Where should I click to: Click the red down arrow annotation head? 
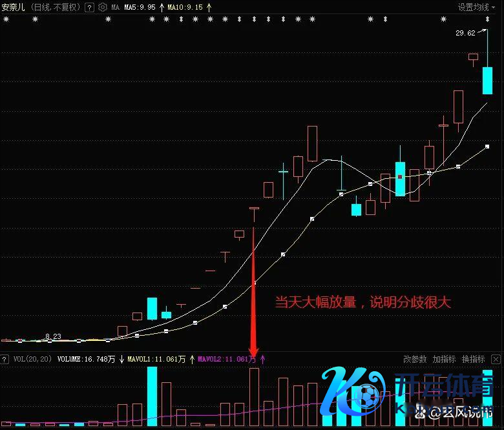point(254,351)
